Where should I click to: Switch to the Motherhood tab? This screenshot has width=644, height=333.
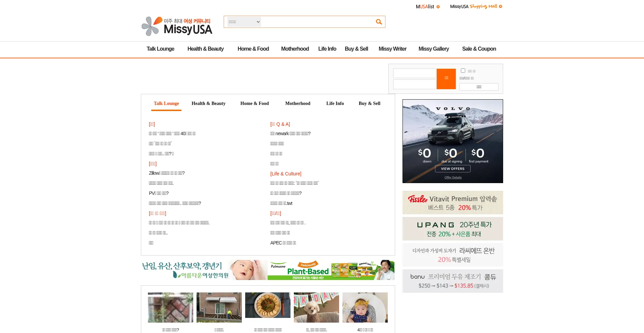(x=298, y=104)
